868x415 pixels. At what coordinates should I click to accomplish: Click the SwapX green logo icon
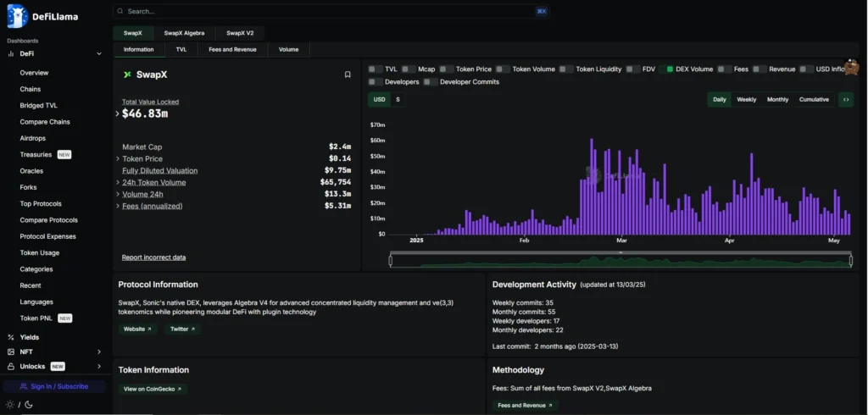pos(127,75)
